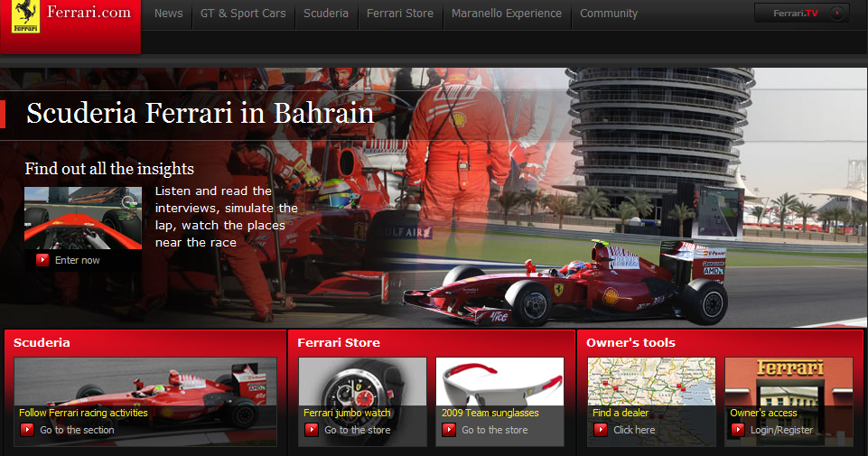Image resolution: width=868 pixels, height=456 pixels.
Task: Follow the Go to the section link
Action: (x=77, y=430)
